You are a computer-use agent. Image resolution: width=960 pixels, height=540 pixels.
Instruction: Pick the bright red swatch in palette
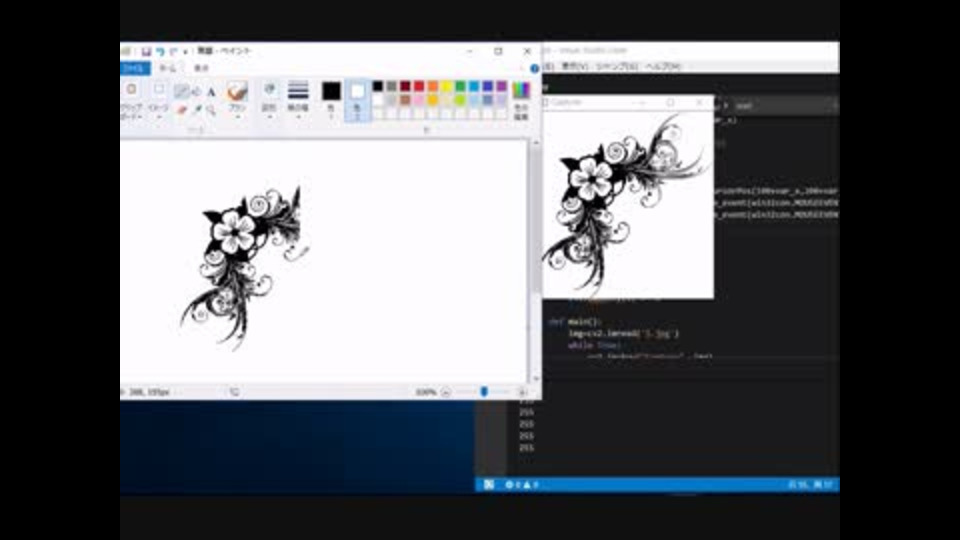coord(419,86)
